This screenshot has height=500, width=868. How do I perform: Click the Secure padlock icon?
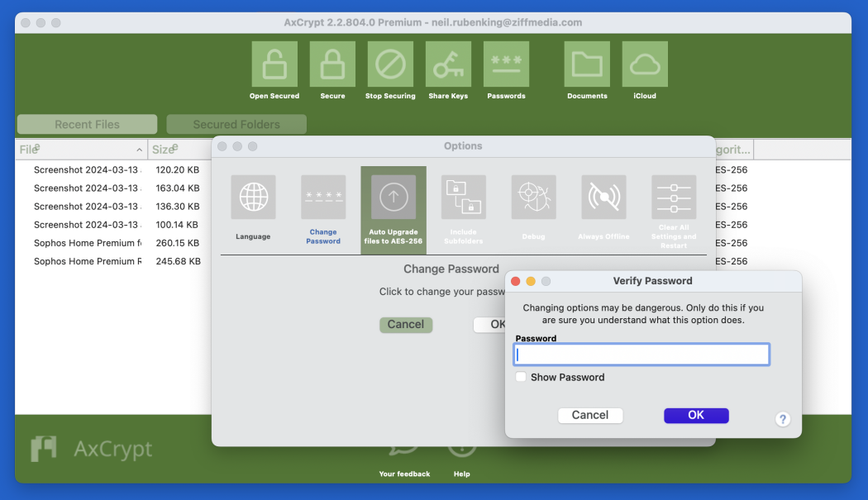[x=331, y=64]
